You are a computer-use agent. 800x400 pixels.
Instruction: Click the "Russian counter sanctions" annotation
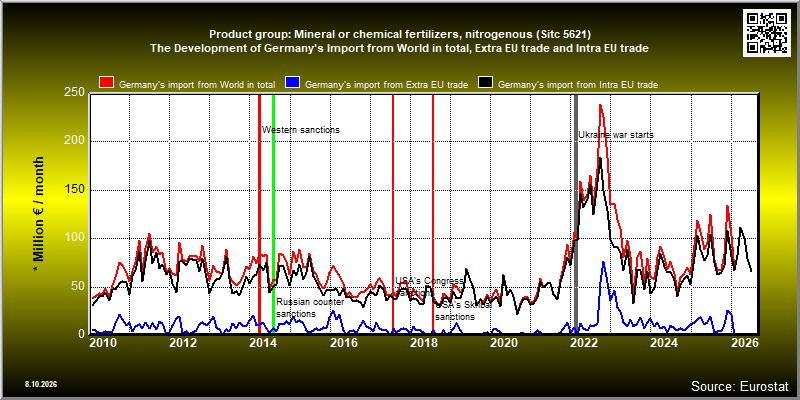pos(310,308)
